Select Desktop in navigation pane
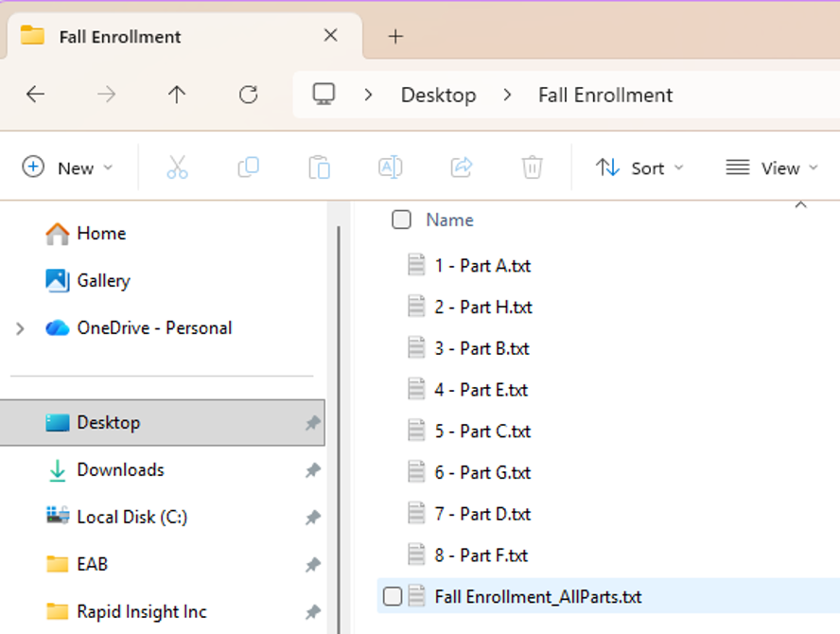Screen dimensions: 840x634 click(x=162, y=422)
